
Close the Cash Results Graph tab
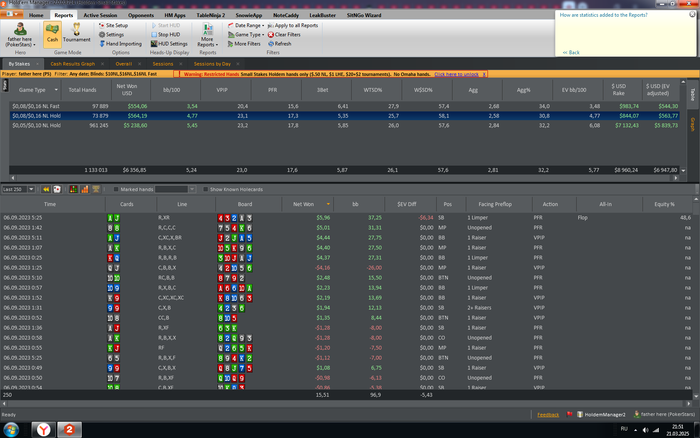103,64
